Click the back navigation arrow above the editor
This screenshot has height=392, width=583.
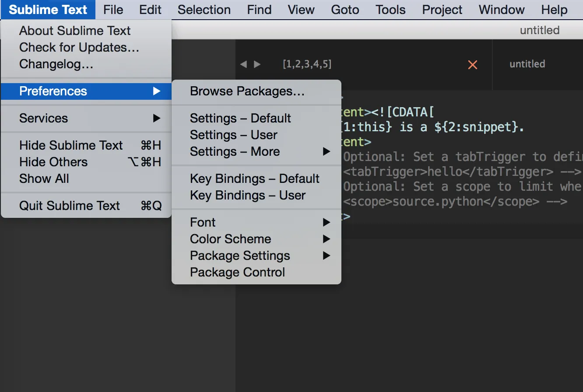pyautogui.click(x=244, y=64)
